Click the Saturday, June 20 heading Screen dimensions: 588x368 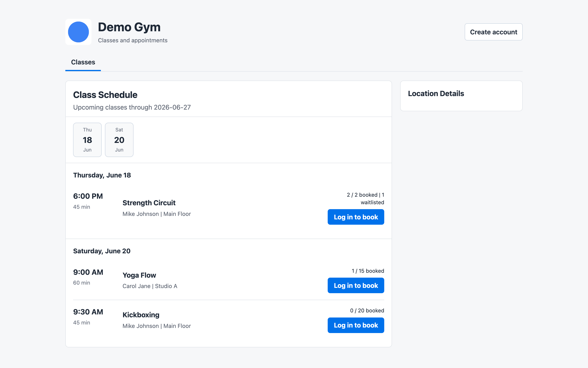[102, 251]
